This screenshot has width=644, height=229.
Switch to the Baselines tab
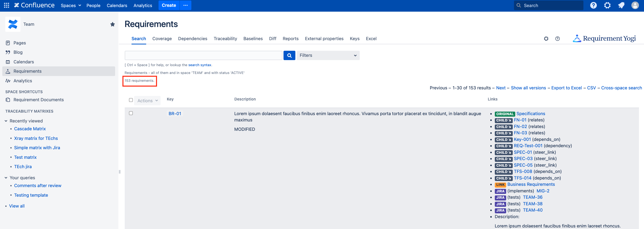click(x=253, y=39)
